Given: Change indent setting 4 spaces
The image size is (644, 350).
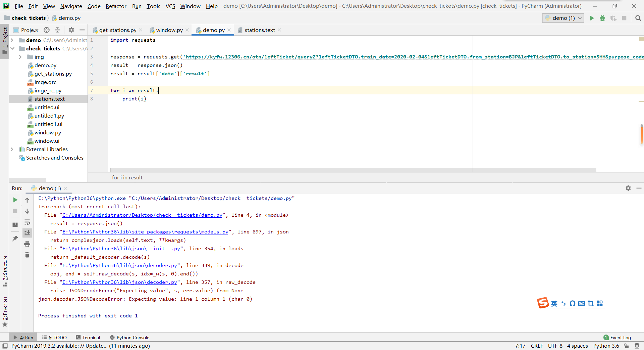Looking at the screenshot, I should click(577, 346).
